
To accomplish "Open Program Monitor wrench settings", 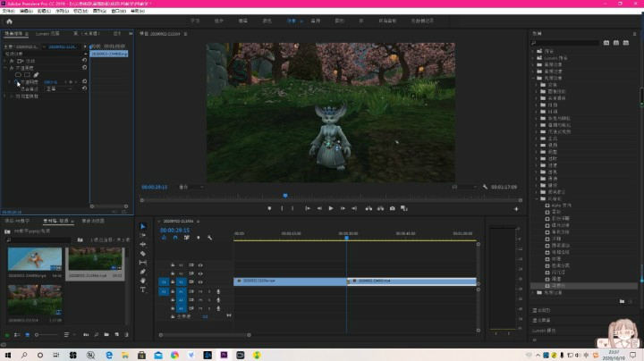I will click(x=485, y=187).
